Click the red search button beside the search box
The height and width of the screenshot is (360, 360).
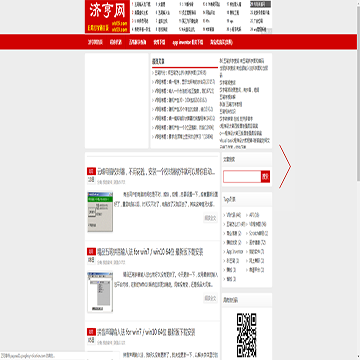tap(265, 176)
